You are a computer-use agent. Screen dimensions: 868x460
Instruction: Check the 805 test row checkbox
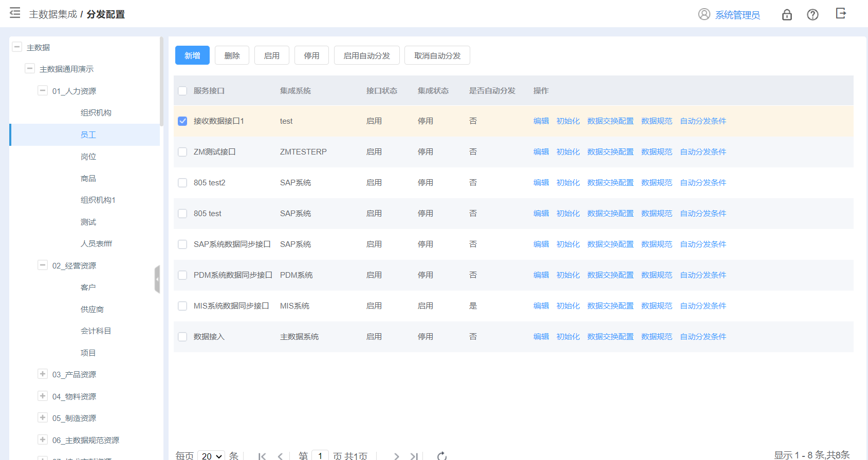pyautogui.click(x=182, y=214)
